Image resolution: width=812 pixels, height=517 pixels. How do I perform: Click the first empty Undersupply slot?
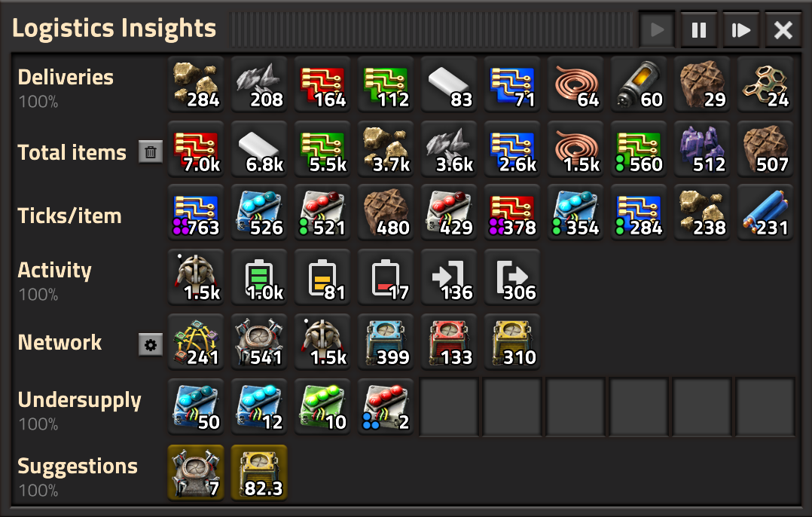449,407
